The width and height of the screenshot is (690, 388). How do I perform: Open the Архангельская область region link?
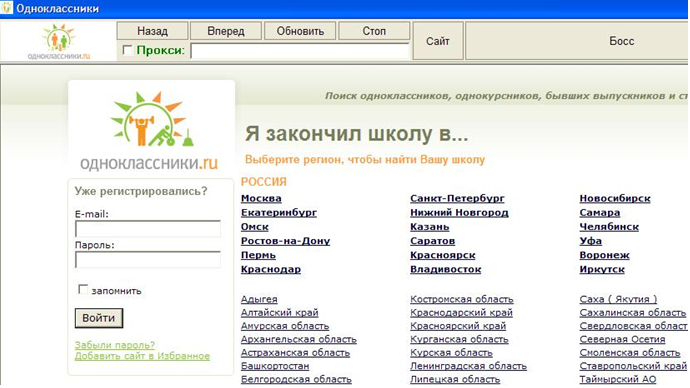click(298, 339)
